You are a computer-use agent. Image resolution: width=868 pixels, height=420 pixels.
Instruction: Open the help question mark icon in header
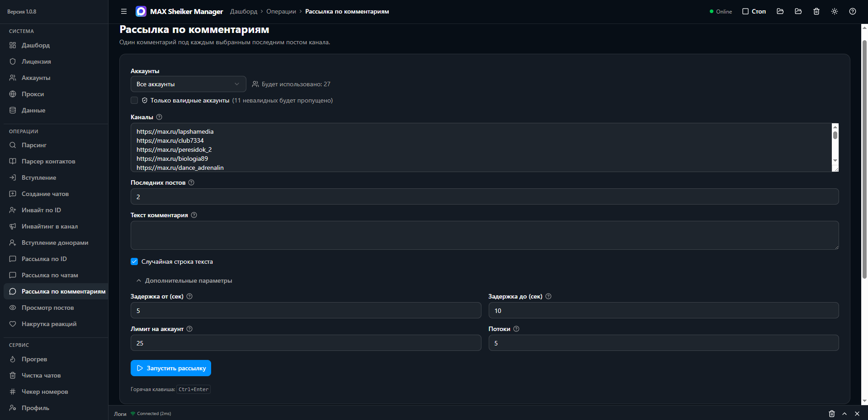[x=853, y=11]
